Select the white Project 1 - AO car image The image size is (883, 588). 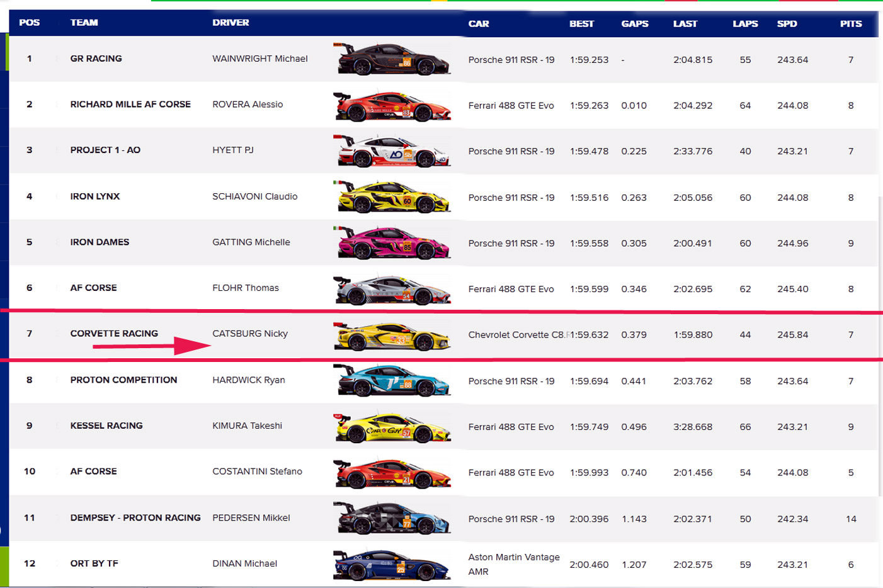click(x=393, y=151)
